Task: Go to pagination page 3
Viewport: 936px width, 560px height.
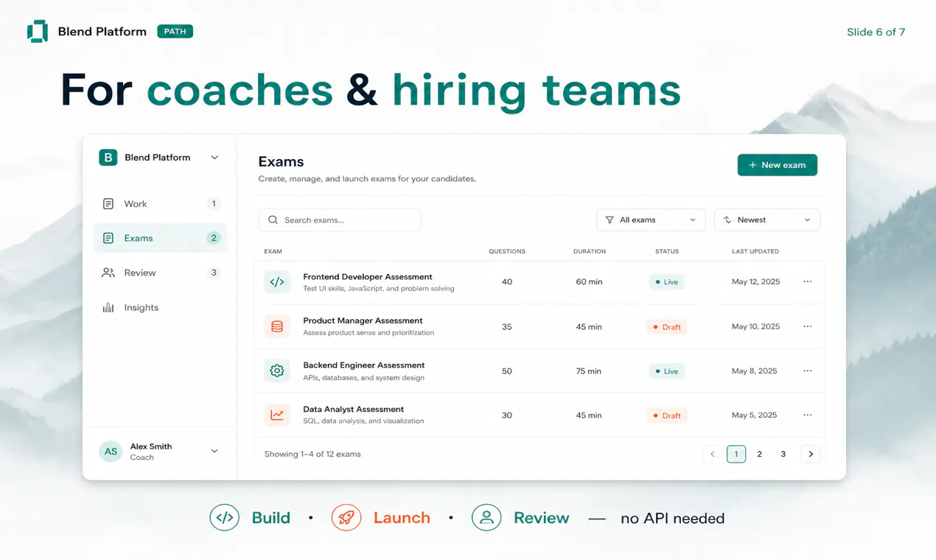Action: pos(783,454)
